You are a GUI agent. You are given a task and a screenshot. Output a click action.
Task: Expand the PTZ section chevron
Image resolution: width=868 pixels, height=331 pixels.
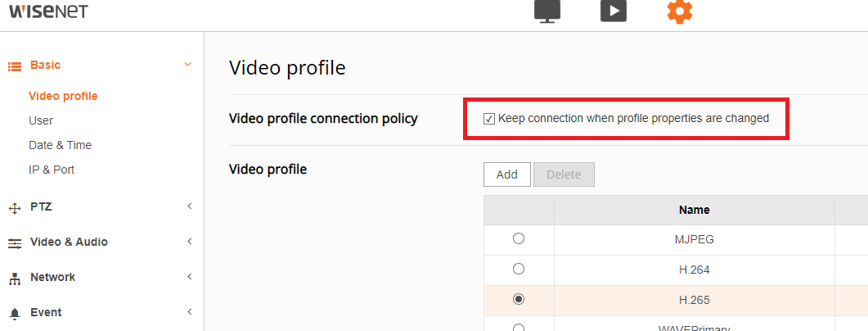(189, 206)
